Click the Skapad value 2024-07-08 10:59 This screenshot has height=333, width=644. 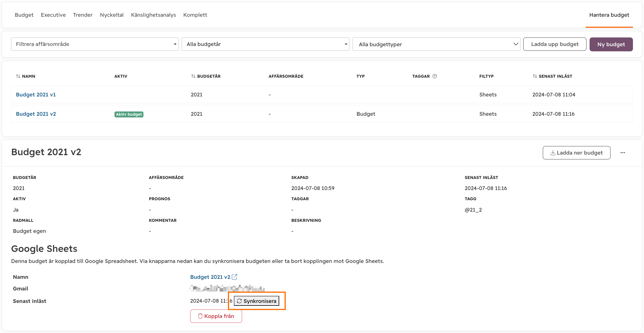click(313, 188)
